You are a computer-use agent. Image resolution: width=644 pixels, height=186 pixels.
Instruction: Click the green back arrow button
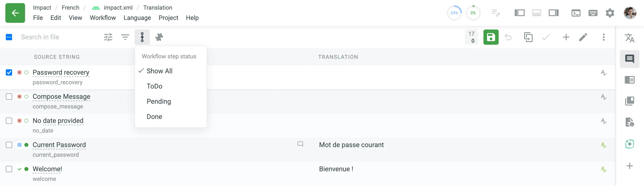click(x=15, y=13)
